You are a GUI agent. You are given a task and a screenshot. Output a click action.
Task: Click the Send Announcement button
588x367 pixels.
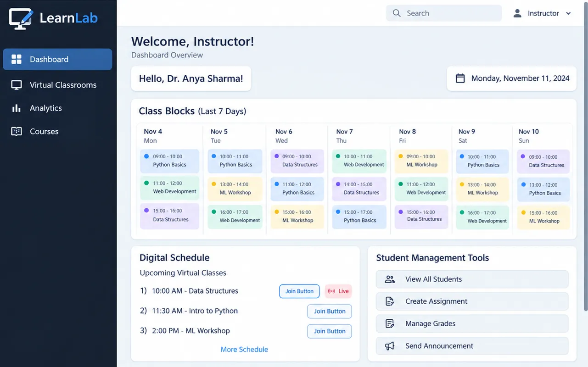tap(472, 346)
